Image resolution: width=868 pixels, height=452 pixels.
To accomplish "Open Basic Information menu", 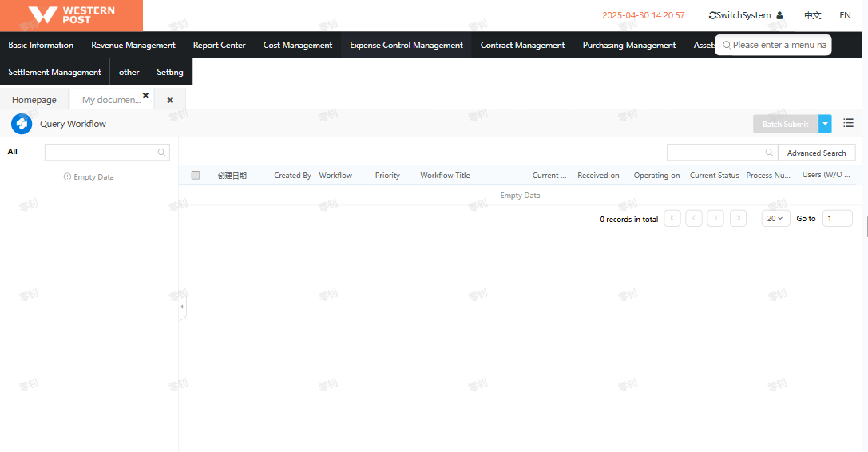I will coord(41,45).
